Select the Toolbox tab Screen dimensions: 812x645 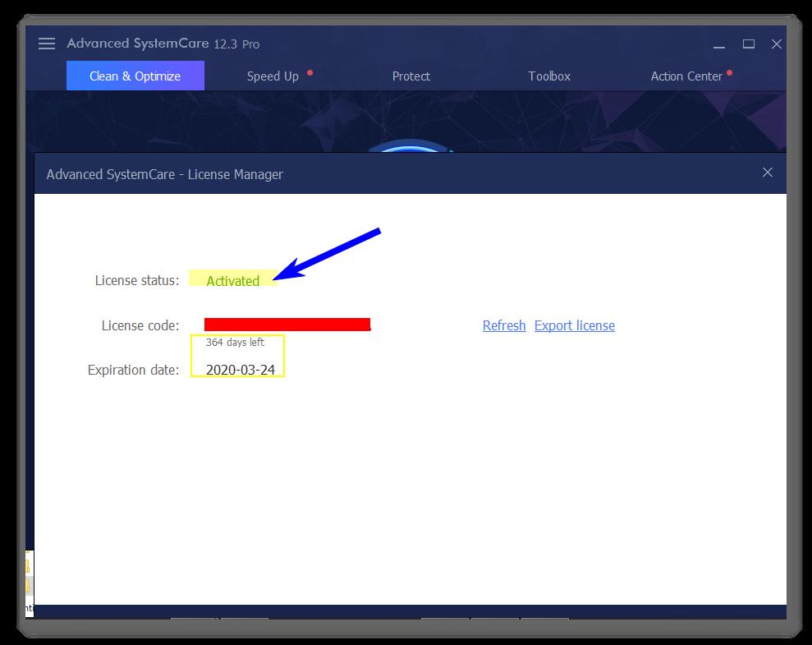click(x=549, y=76)
